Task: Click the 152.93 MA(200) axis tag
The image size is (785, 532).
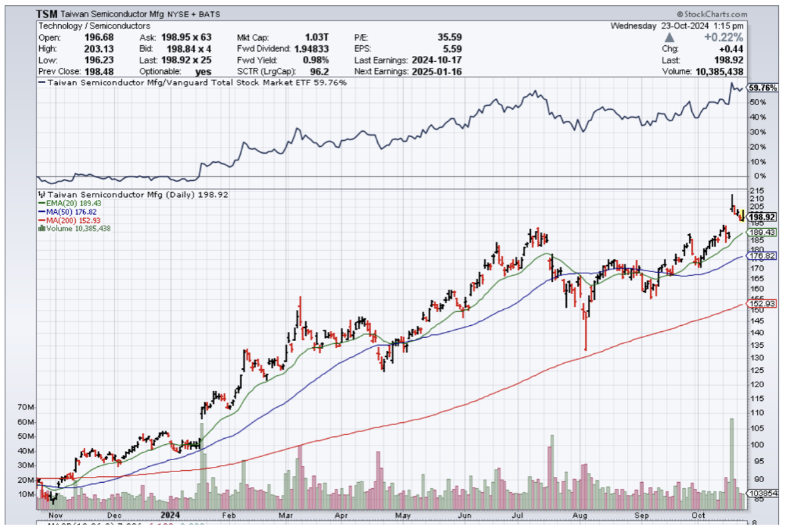Action: pyautogui.click(x=762, y=304)
